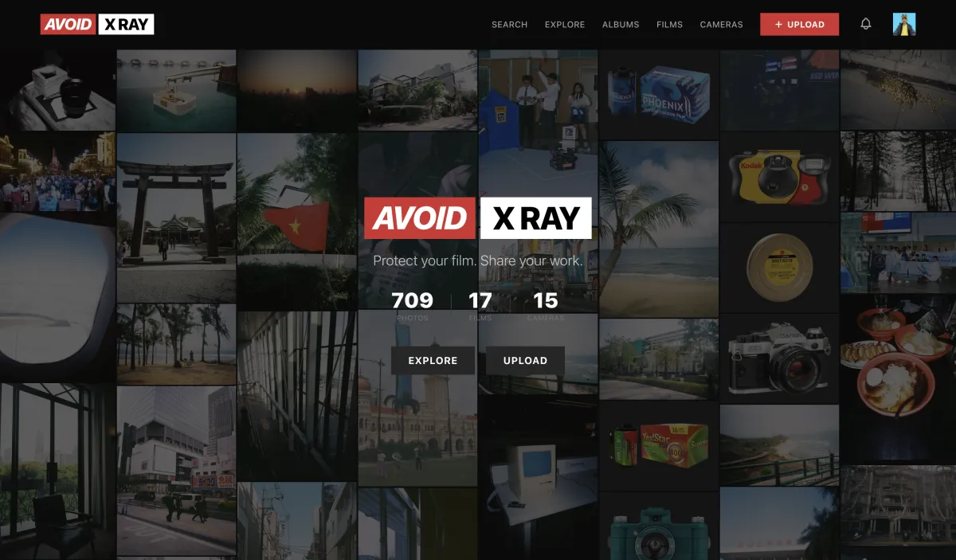Viewport: 956px width, 560px height.
Task: Click the 15 cameras count
Action: point(546,305)
